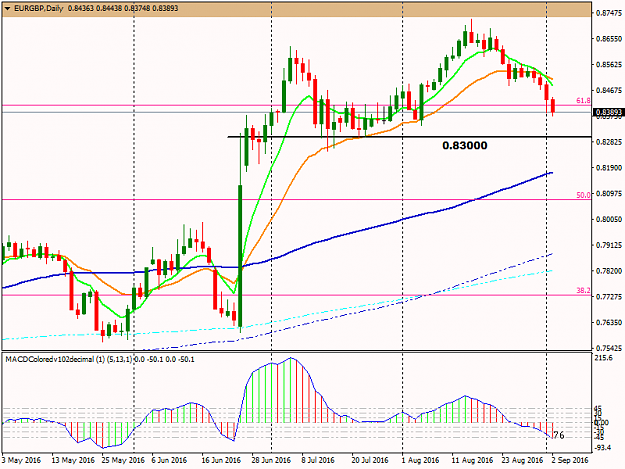Select the 215.6 MACD scale value
Screen dimensions: 625x469
coord(603,358)
